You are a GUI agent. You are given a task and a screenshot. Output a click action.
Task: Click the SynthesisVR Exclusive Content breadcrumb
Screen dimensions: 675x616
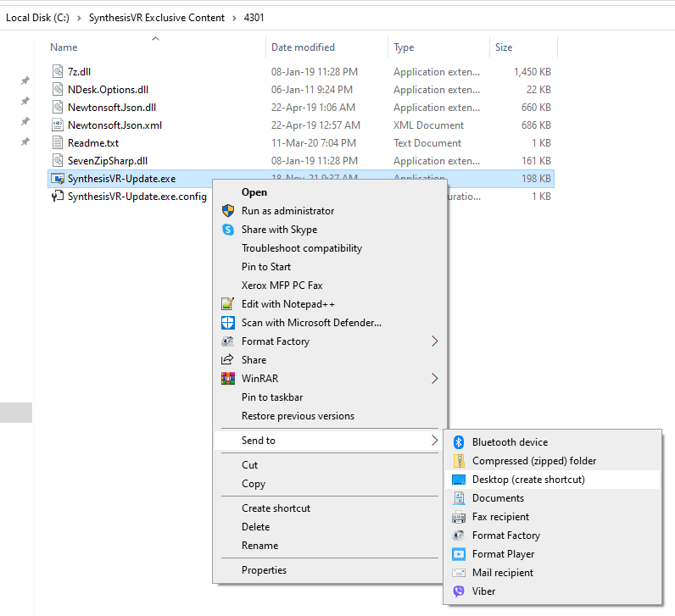[x=157, y=18]
